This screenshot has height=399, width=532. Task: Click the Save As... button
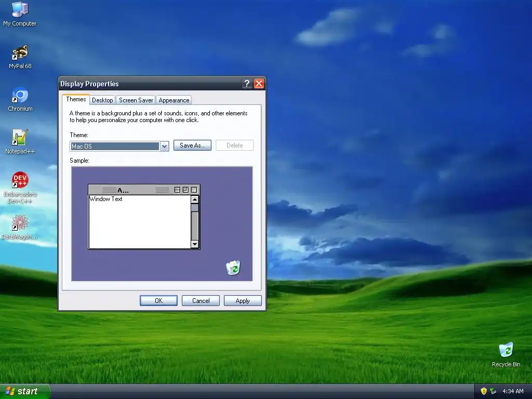click(192, 145)
